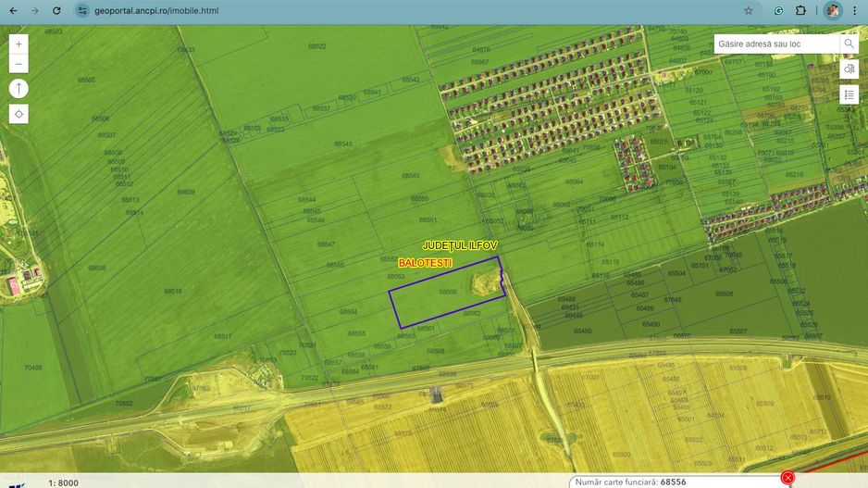
Task: Click parcel label 70488
Action: (x=32, y=368)
